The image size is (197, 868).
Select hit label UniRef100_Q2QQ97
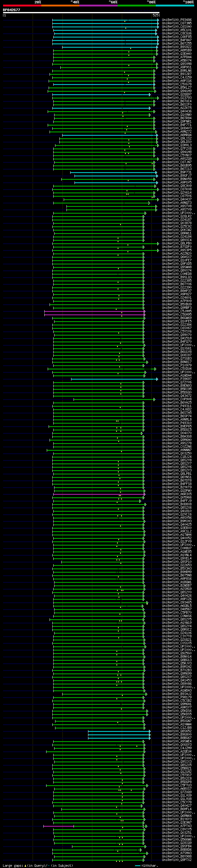click(177, 94)
